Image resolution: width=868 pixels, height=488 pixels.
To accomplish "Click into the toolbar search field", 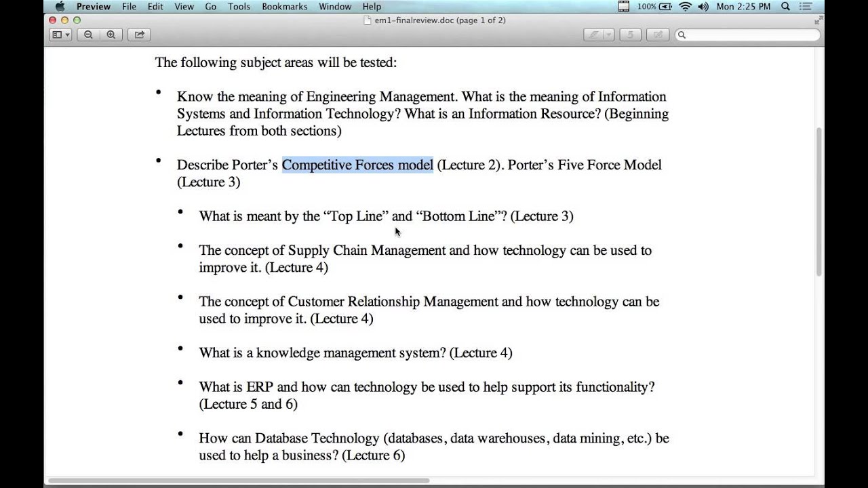I will 747,35.
